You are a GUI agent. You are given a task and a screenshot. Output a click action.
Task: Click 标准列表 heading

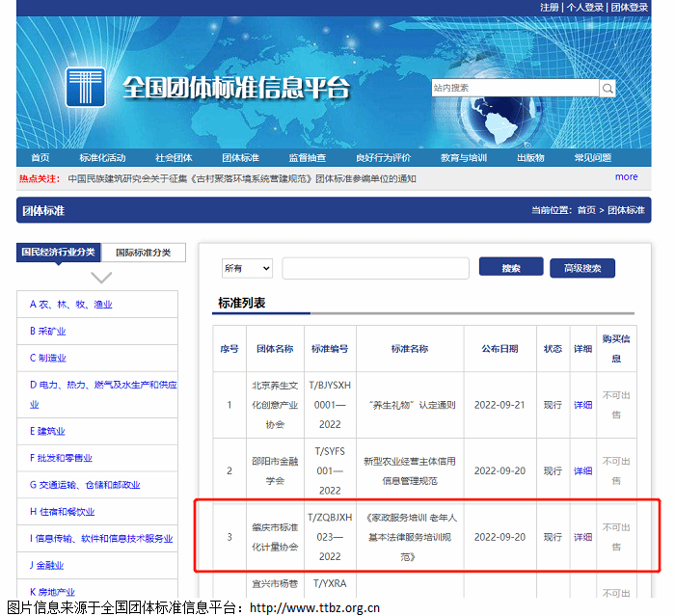(241, 303)
